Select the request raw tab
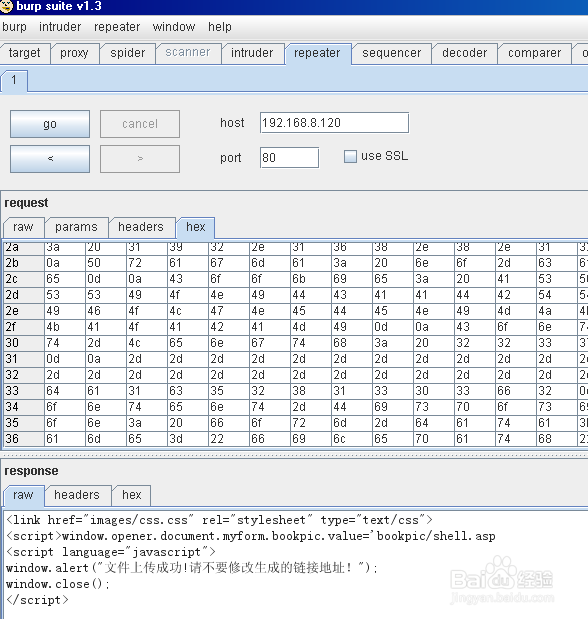Image resolution: width=588 pixels, height=619 pixels. tap(23, 227)
